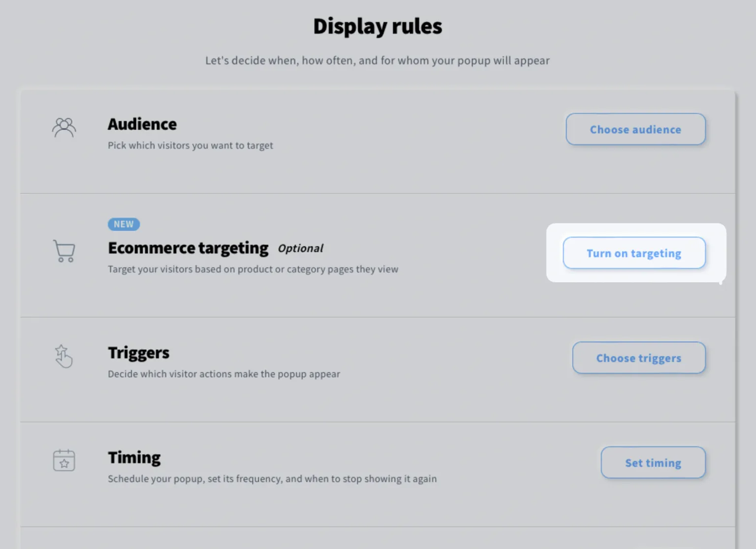Select the Optional label next to Ecommerce targeting
Screen dimensions: 756x549
point(300,248)
